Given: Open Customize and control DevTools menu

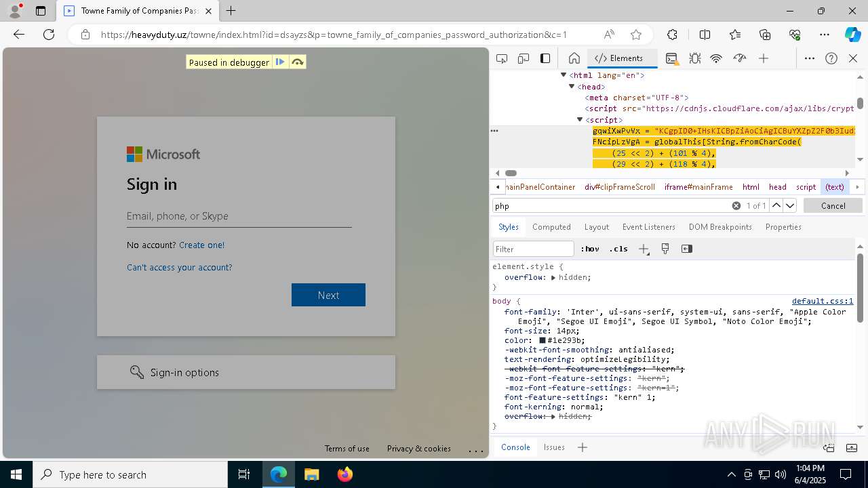Looking at the screenshot, I should pos(810,58).
